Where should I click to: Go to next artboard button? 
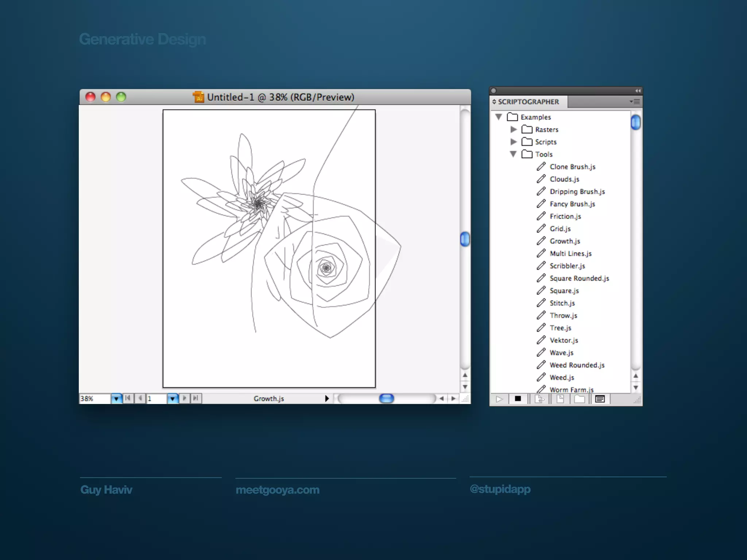(185, 398)
